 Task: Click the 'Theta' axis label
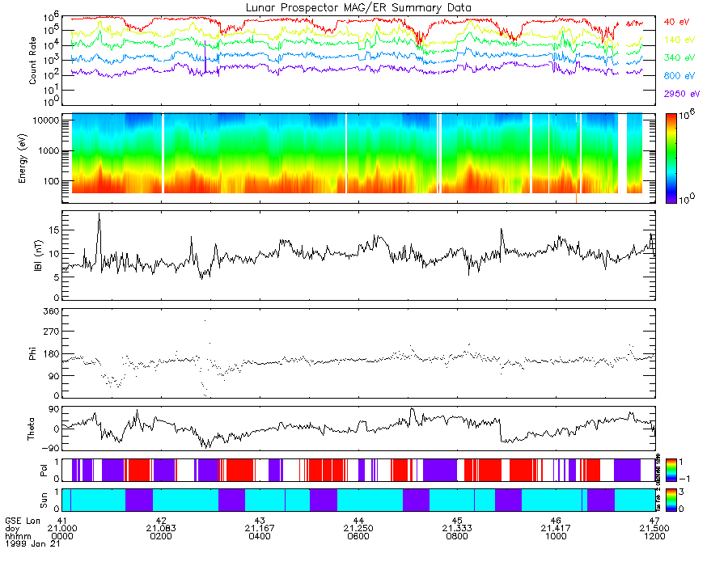(x=31, y=429)
